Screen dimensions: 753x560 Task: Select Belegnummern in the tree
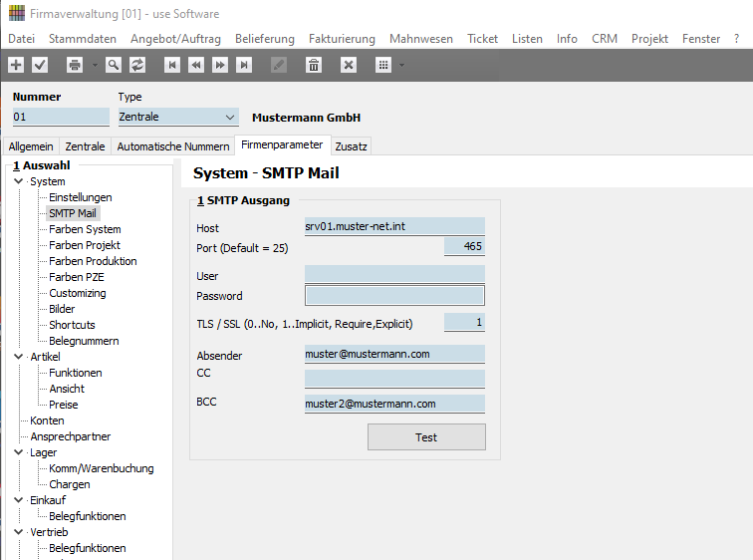coord(84,341)
